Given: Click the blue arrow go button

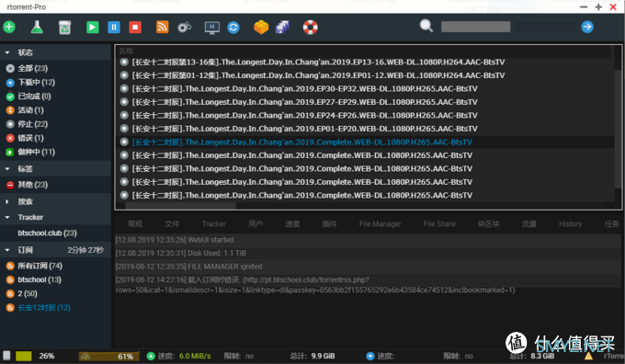Looking at the screenshot, I should [x=587, y=27].
